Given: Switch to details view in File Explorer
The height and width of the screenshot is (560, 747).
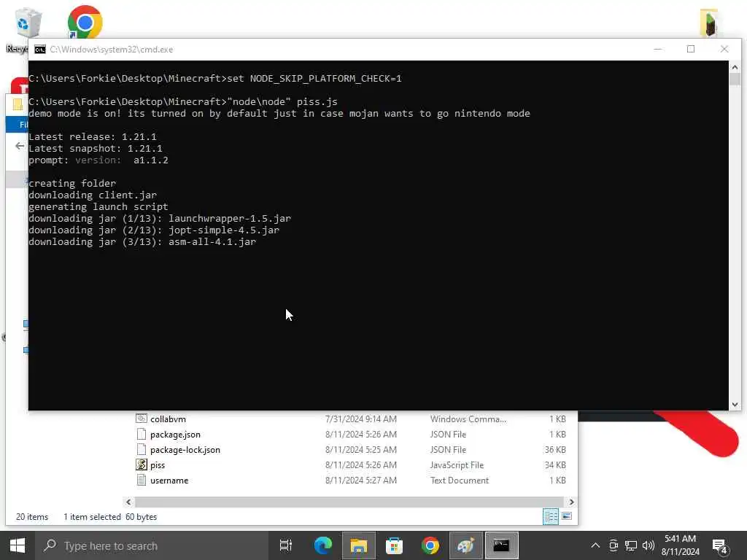Looking at the screenshot, I should click(x=551, y=517).
